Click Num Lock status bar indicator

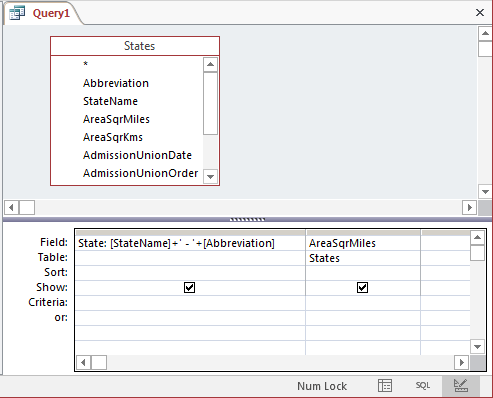[x=322, y=386]
